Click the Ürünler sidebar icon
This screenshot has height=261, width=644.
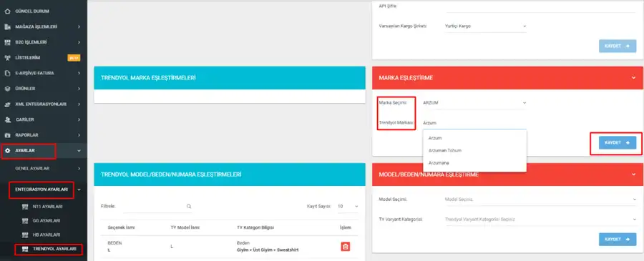(7, 89)
